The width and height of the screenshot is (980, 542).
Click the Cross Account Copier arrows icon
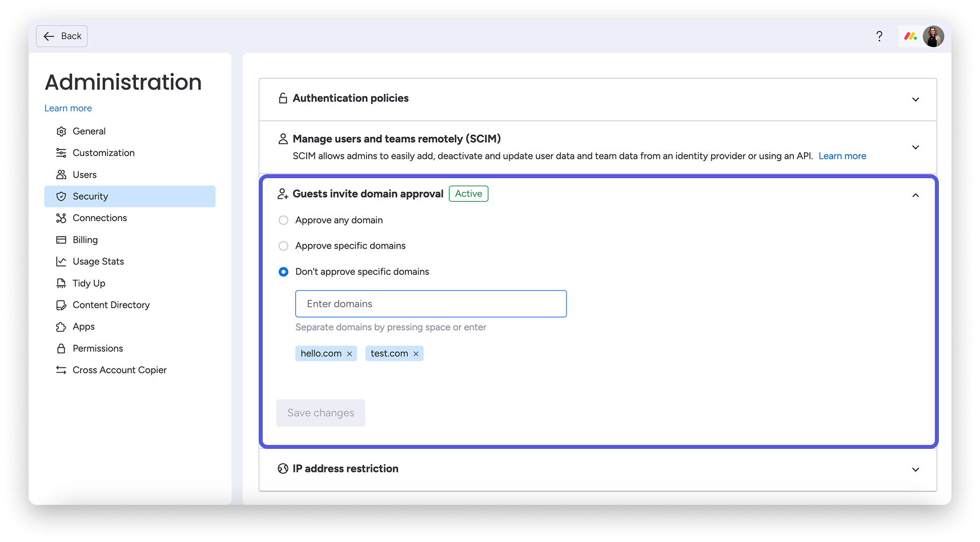coord(61,370)
